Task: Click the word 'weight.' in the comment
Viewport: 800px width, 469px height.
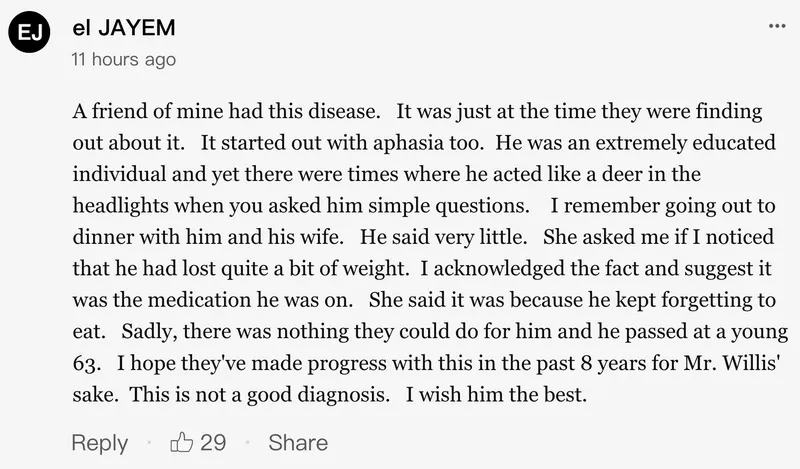Action: point(376,269)
